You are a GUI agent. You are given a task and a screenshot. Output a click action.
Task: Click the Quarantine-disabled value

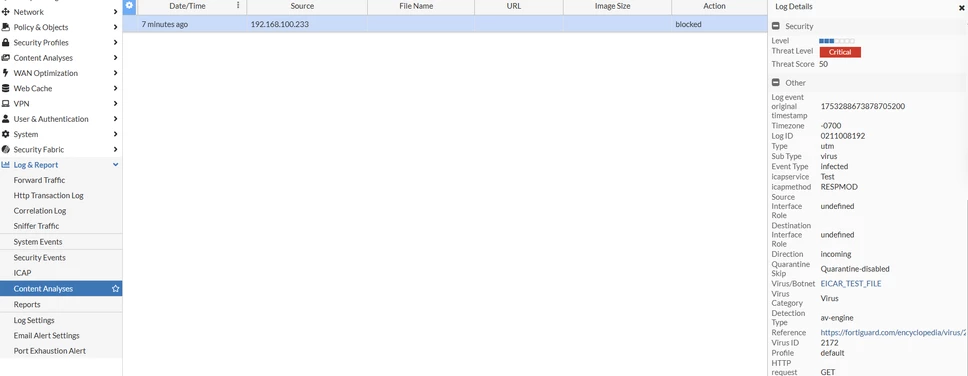[x=855, y=269]
